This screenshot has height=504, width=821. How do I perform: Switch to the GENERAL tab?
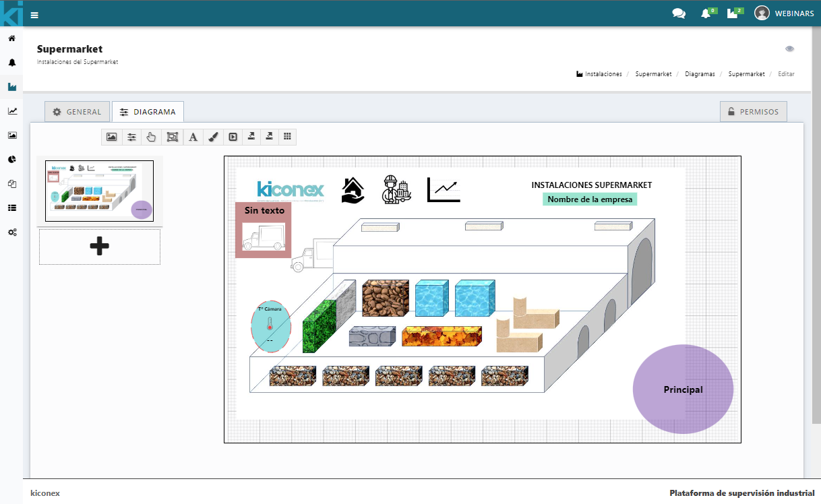coord(77,112)
